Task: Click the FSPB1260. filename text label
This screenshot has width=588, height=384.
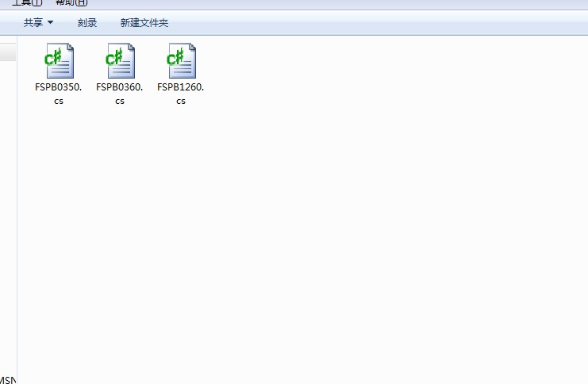Action: [180, 87]
